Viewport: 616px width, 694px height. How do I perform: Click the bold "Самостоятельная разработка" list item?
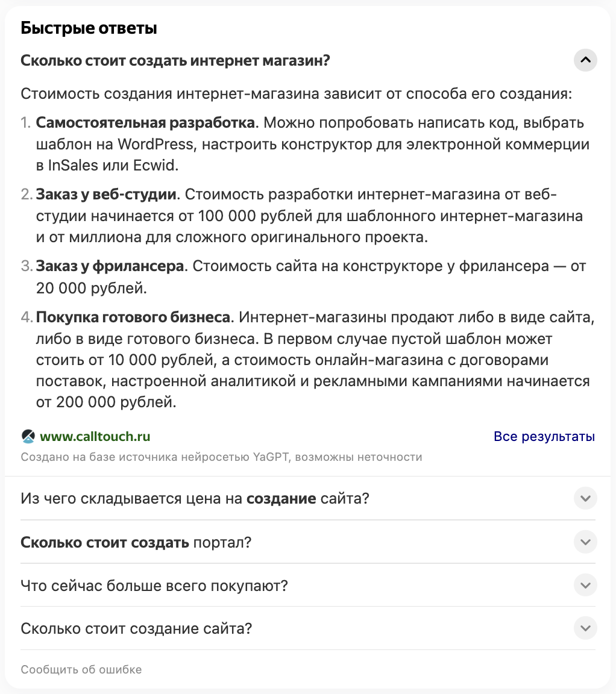pos(145,123)
